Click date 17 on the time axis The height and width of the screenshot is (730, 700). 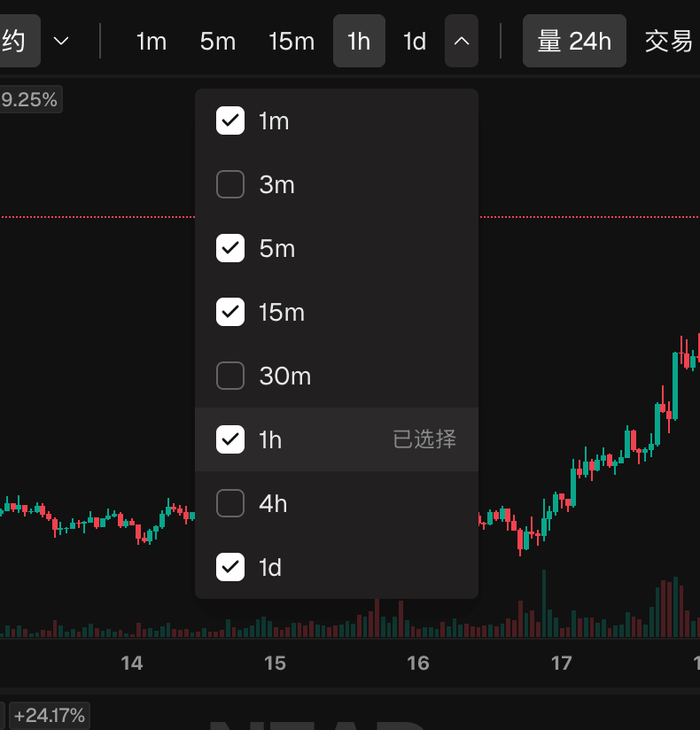tap(561, 663)
